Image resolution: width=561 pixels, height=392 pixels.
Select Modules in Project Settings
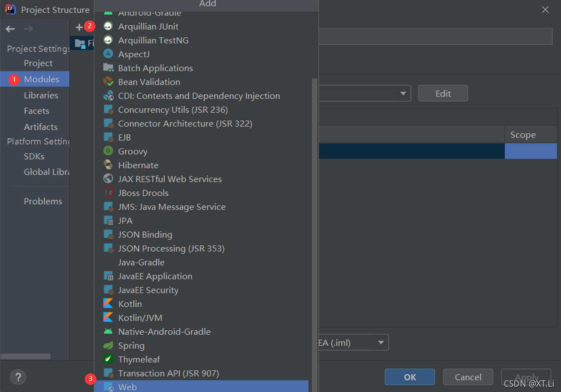pos(35,79)
